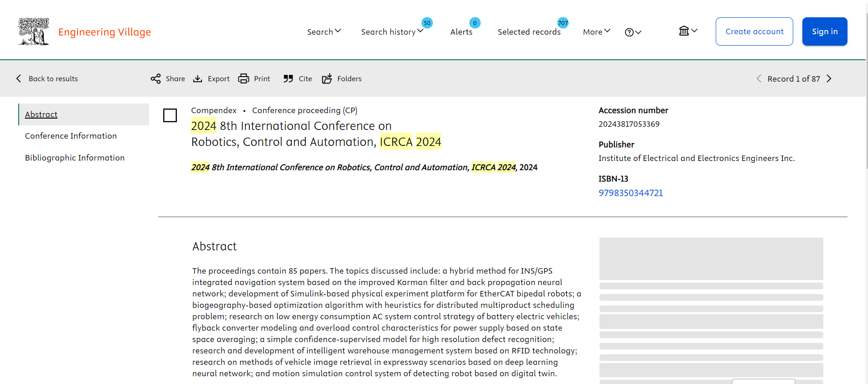Go back to results
This screenshot has width=868, height=384.
[53, 78]
